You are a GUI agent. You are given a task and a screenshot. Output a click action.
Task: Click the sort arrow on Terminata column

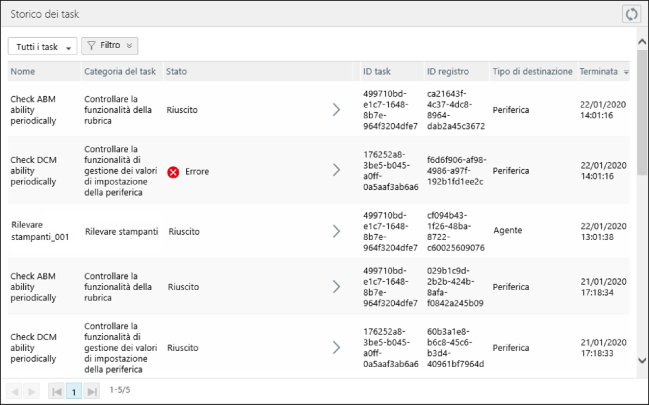[x=626, y=73]
